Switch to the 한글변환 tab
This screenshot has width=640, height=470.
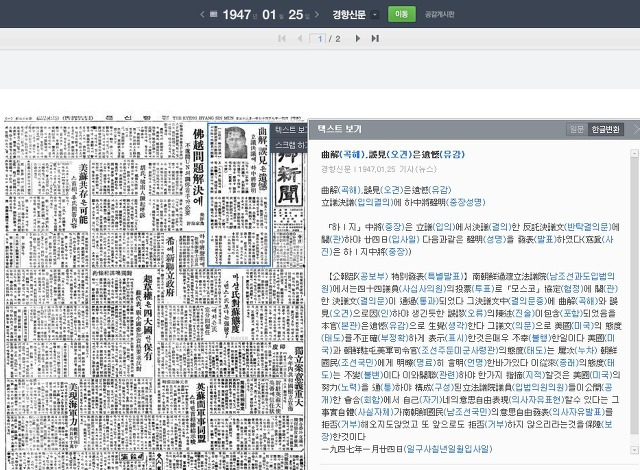606,129
